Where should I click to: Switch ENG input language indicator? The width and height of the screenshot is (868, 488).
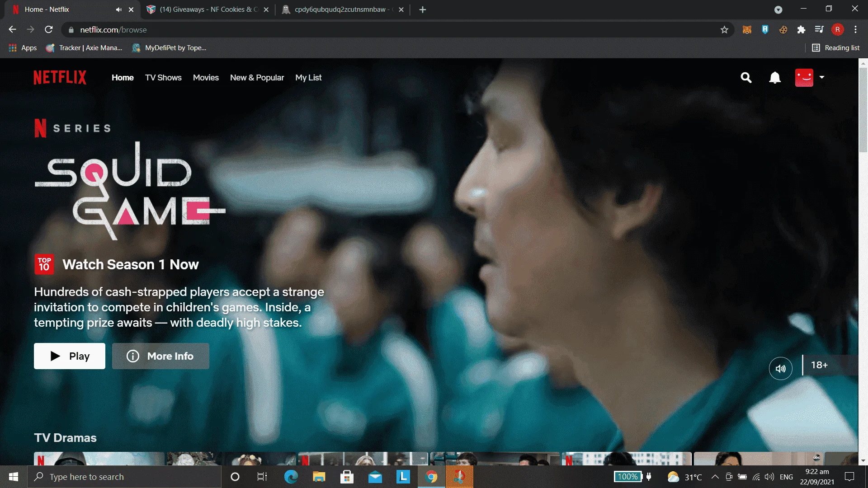click(x=786, y=477)
